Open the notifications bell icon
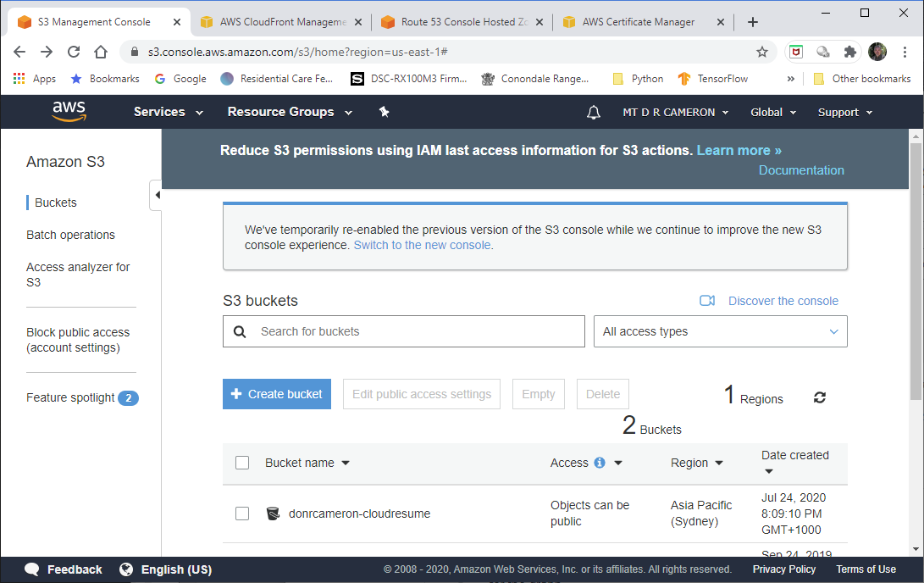This screenshot has width=924, height=583. pyautogui.click(x=594, y=112)
